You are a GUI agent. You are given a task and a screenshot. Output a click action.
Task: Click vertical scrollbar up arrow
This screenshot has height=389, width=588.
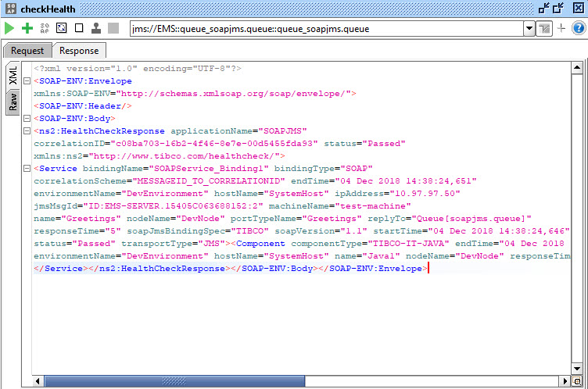[x=577, y=68]
